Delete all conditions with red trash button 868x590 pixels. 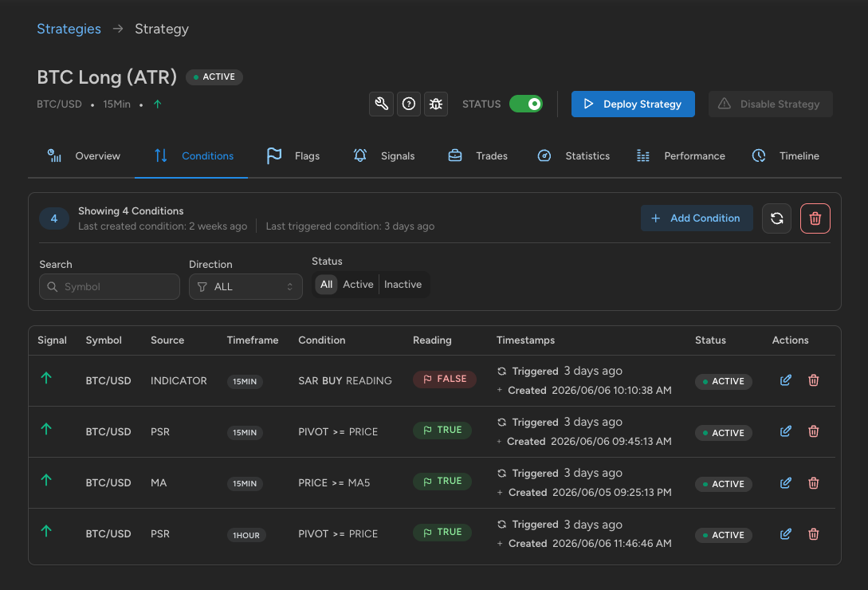[815, 218]
